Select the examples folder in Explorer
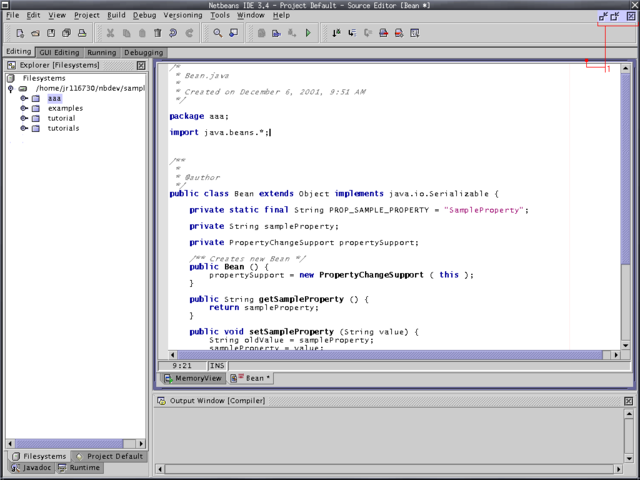 [65, 108]
